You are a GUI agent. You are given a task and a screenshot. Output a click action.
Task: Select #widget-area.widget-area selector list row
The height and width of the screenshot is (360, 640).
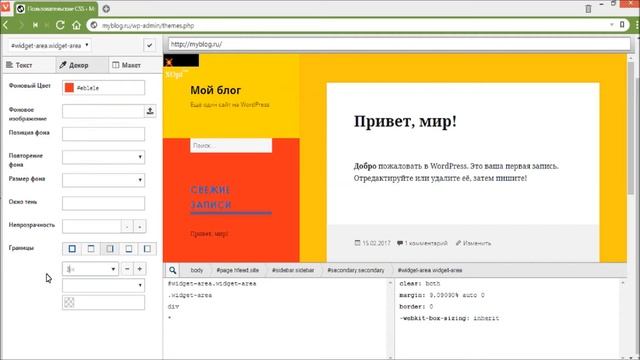click(212, 283)
